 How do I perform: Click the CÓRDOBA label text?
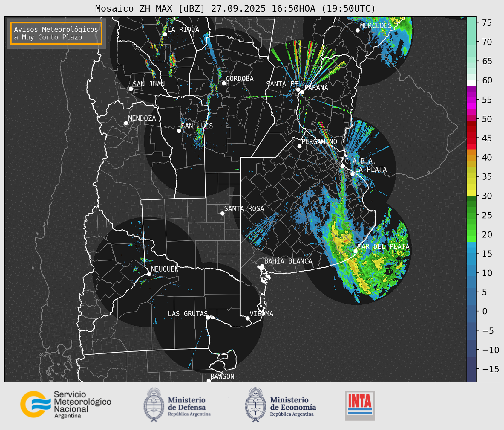point(240,78)
